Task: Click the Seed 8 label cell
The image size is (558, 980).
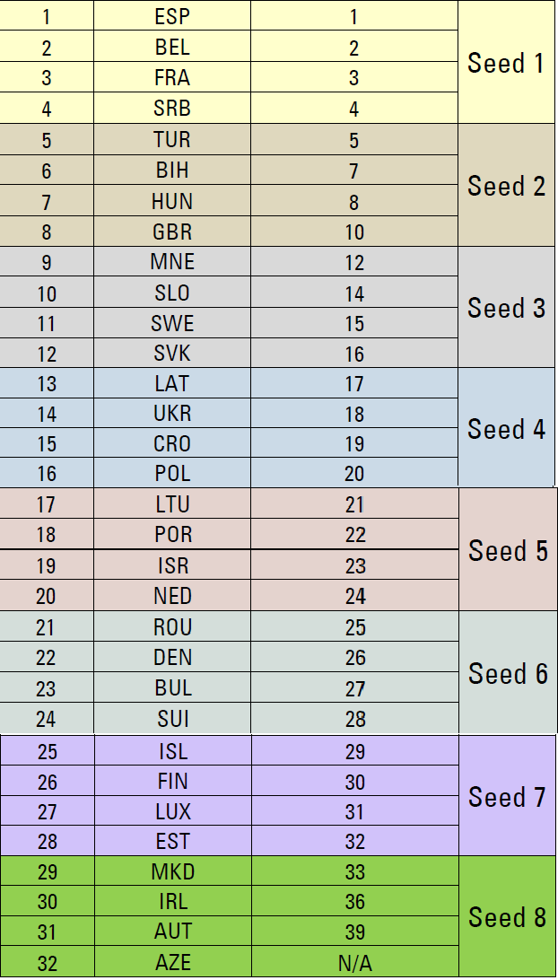Action: 508,917
